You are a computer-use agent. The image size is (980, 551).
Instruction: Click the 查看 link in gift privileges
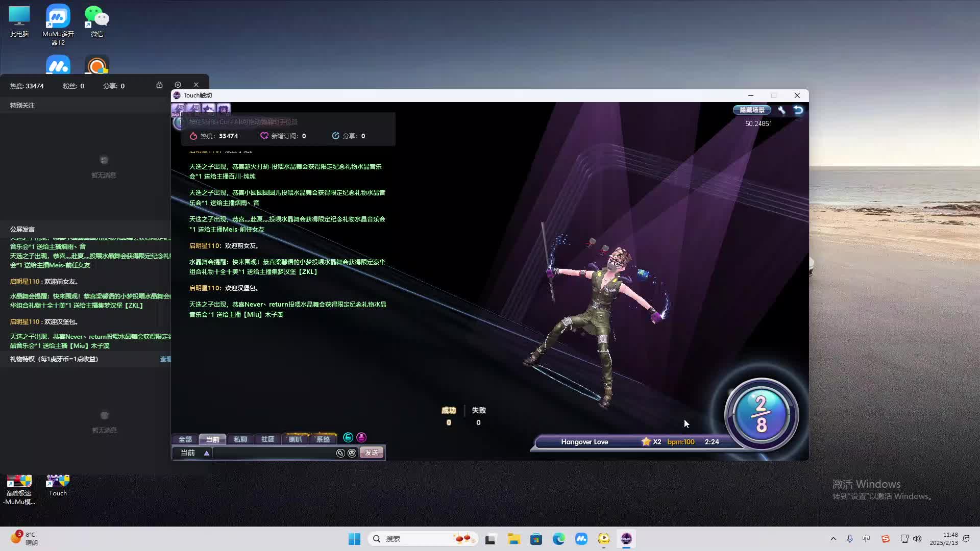(x=165, y=359)
